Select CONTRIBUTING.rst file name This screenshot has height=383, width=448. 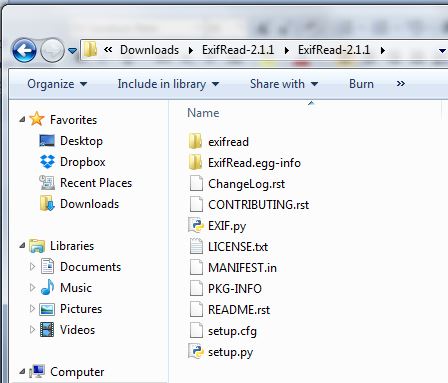tap(258, 205)
